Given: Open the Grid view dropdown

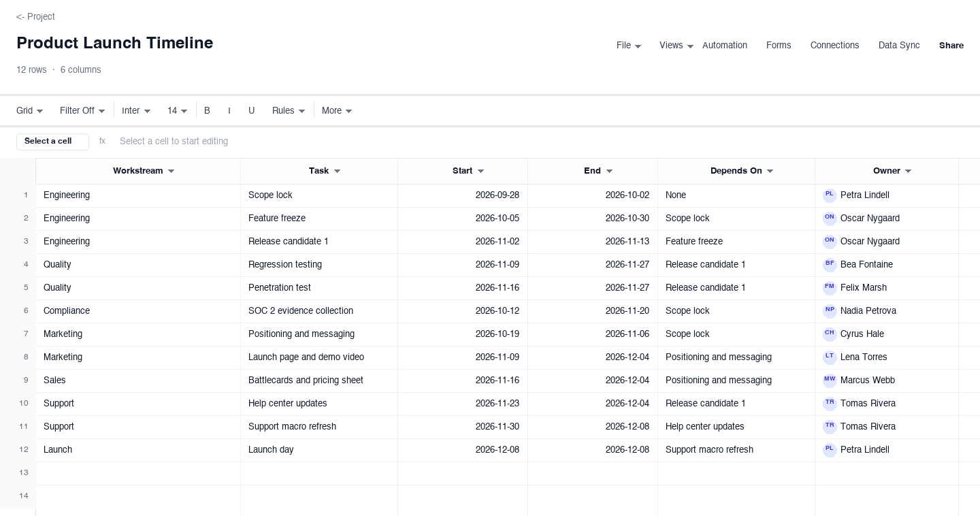Looking at the screenshot, I should click(30, 110).
